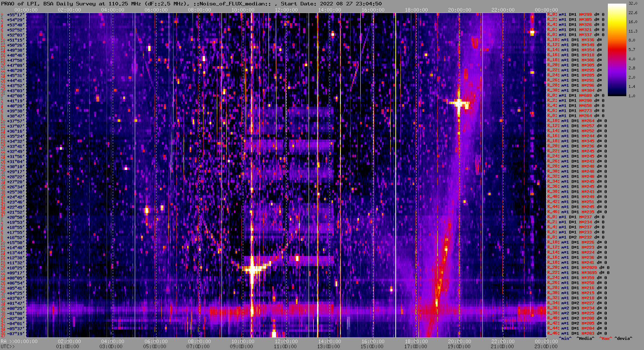Click the 'UTC>>' axis label
The image size is (644, 350).
[8, 346]
